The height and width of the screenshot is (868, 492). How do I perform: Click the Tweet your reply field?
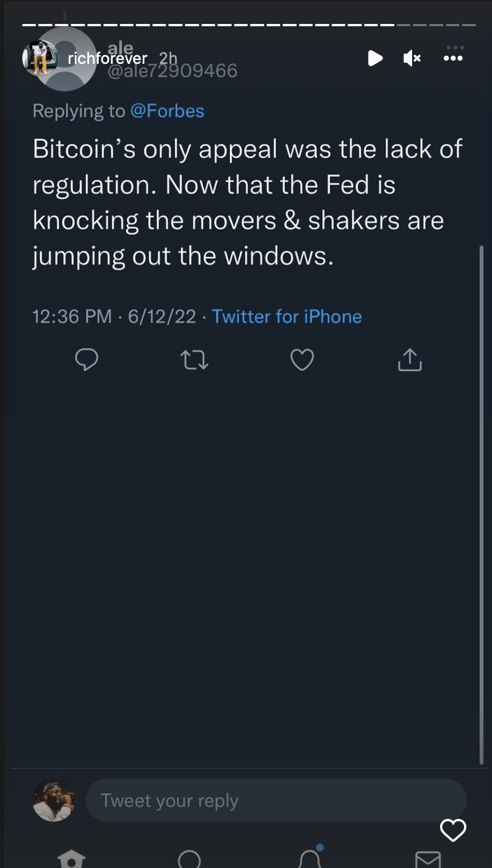pyautogui.click(x=276, y=801)
